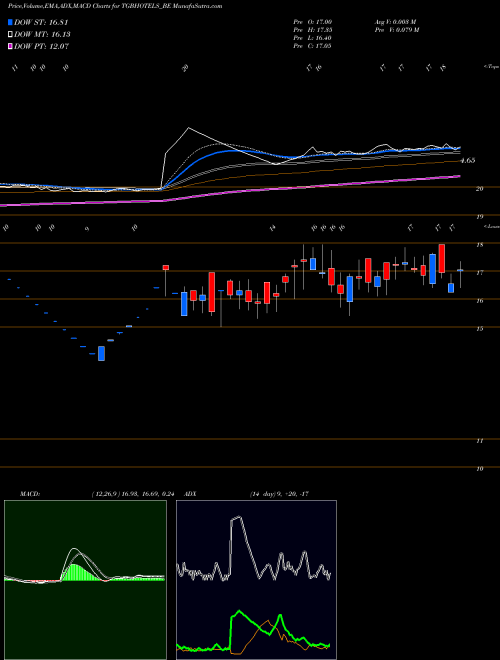Click the ADX panel header label

pyautogui.click(x=191, y=493)
